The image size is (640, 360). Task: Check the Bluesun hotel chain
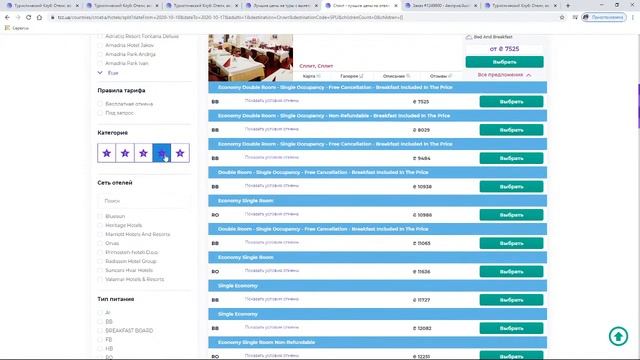point(100,216)
